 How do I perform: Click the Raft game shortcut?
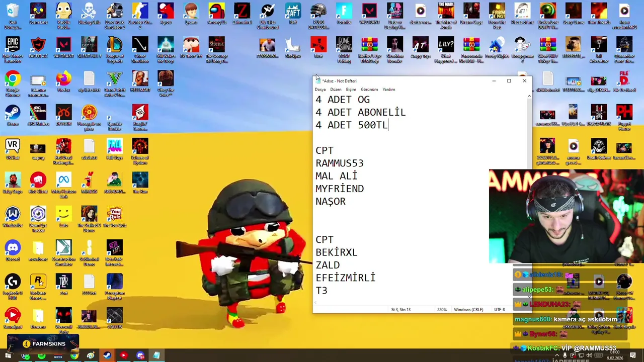pyautogui.click(x=293, y=14)
